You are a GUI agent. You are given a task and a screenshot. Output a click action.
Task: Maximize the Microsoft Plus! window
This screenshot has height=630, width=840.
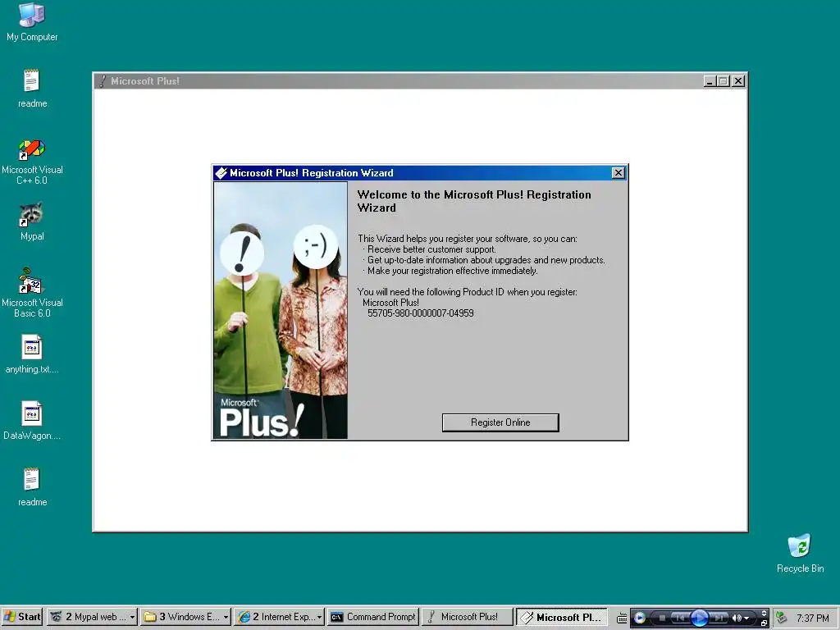tap(724, 81)
